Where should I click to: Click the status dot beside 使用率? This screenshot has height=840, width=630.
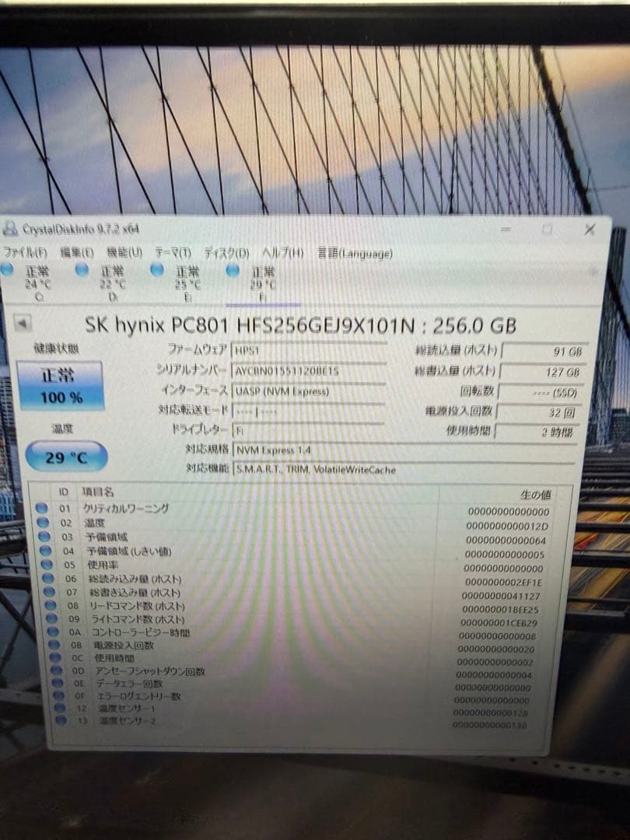coord(47,564)
